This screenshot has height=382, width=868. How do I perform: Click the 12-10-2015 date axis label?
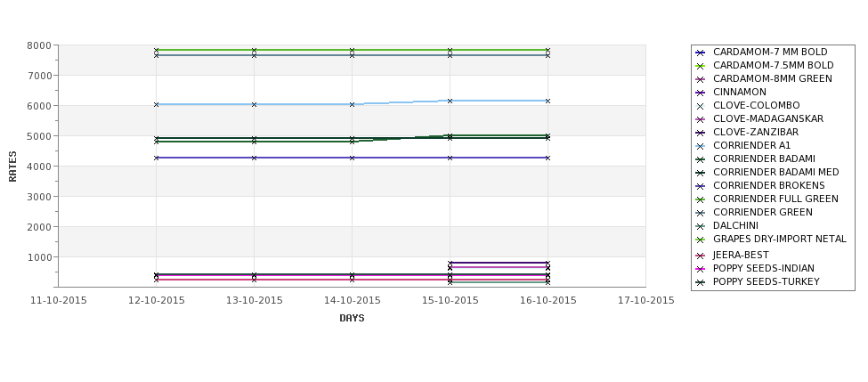156,301
